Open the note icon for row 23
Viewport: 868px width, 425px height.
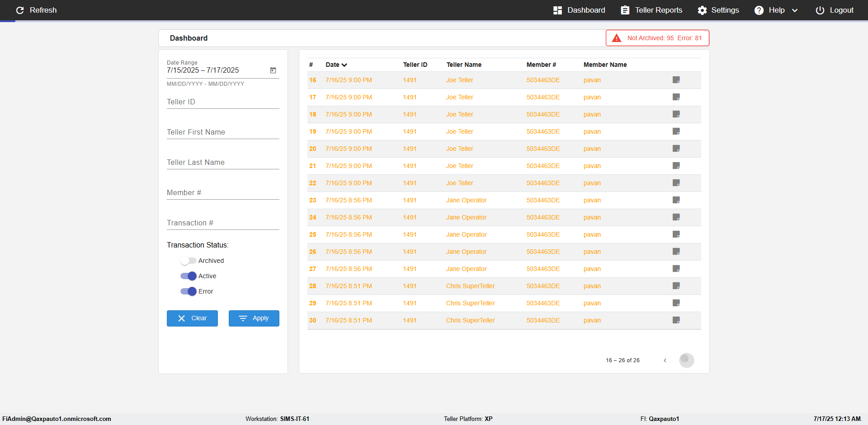(x=676, y=200)
